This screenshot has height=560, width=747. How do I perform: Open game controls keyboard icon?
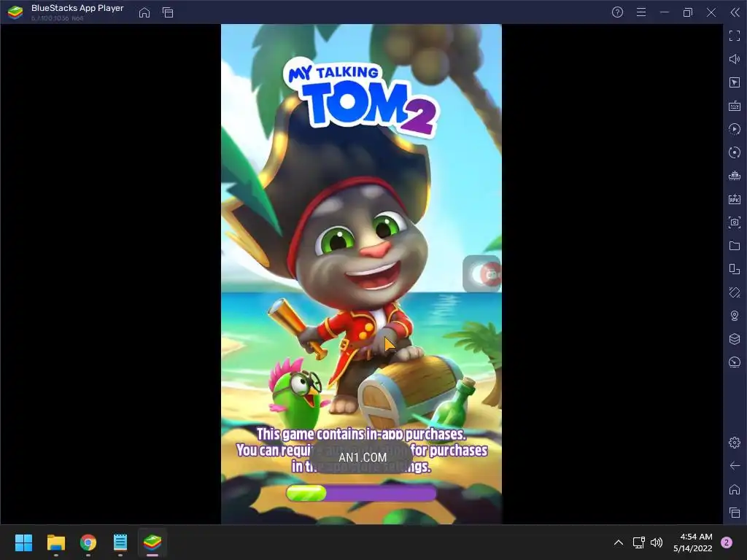[x=734, y=106]
